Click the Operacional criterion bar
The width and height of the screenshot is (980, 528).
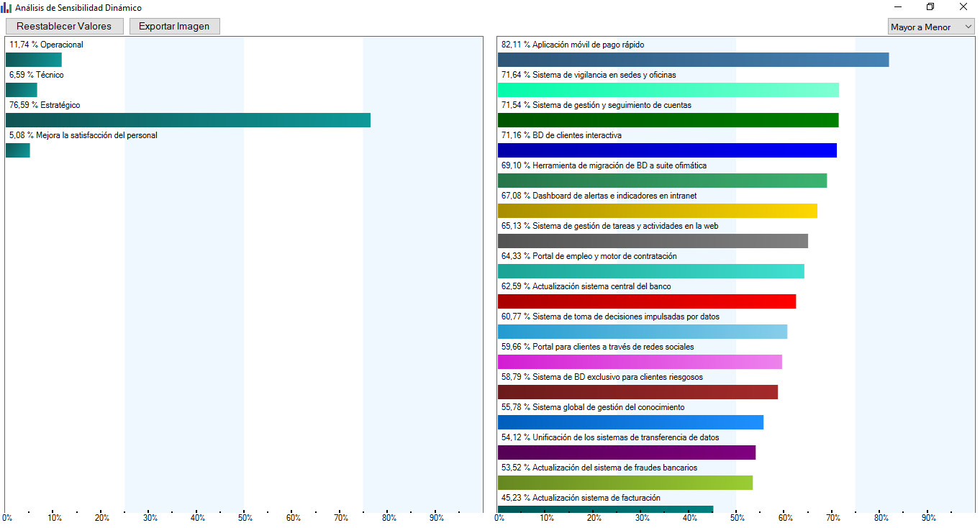click(x=34, y=60)
